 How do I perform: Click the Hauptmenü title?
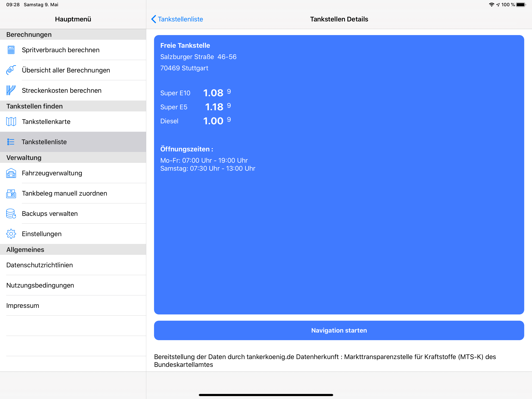(x=73, y=19)
